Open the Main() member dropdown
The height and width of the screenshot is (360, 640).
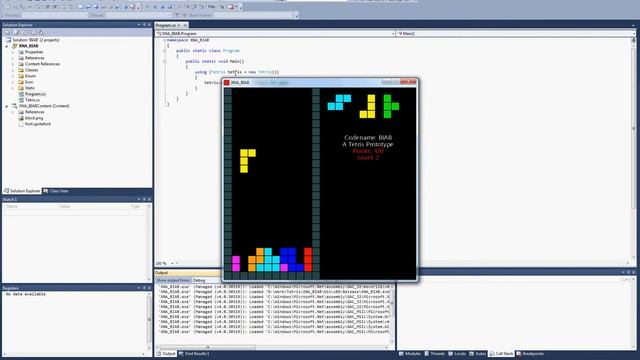tap(633, 34)
